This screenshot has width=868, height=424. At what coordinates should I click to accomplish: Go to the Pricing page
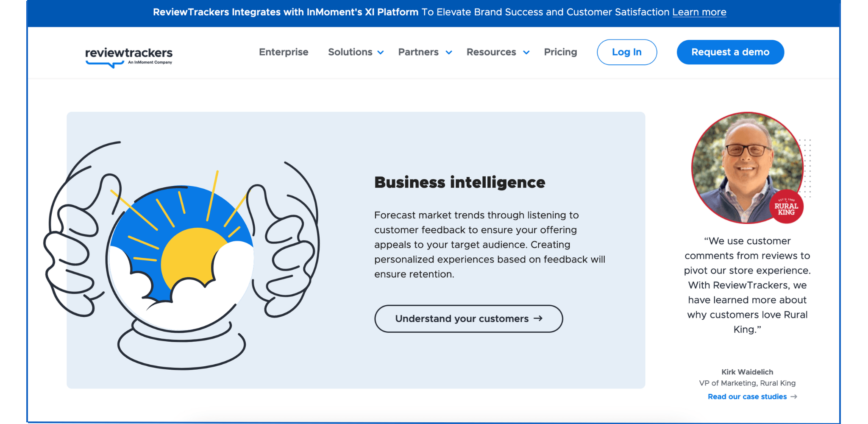click(x=560, y=52)
